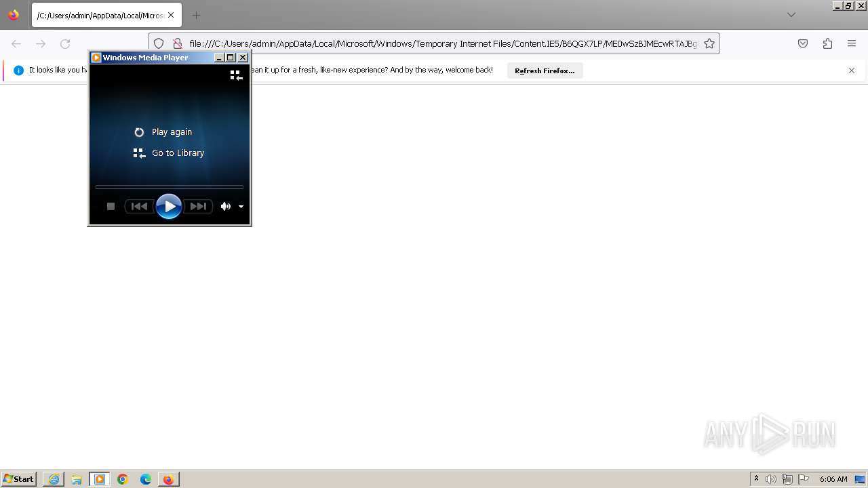
Task: Click the info icon in notification bar
Action: 18,70
